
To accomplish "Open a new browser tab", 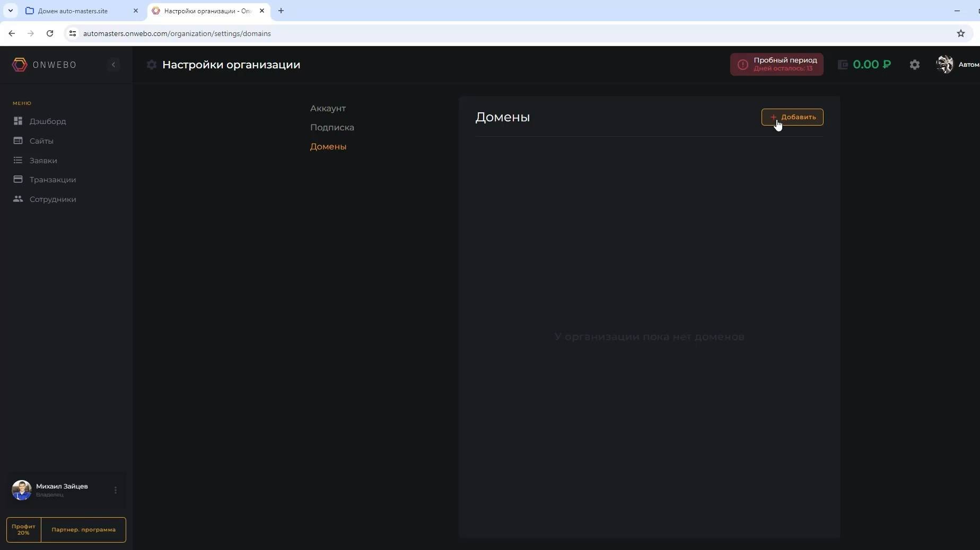I will [x=281, y=11].
